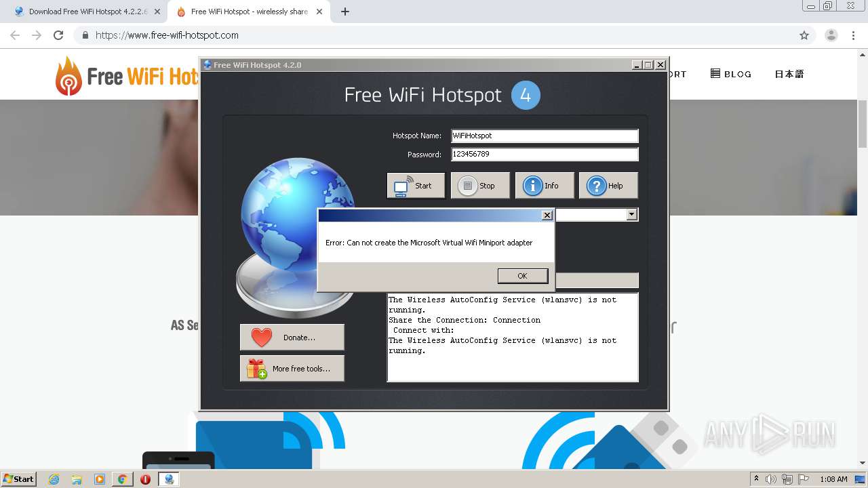
Task: Click the Free WiFi Hotspot site logo
Action: click(x=127, y=75)
